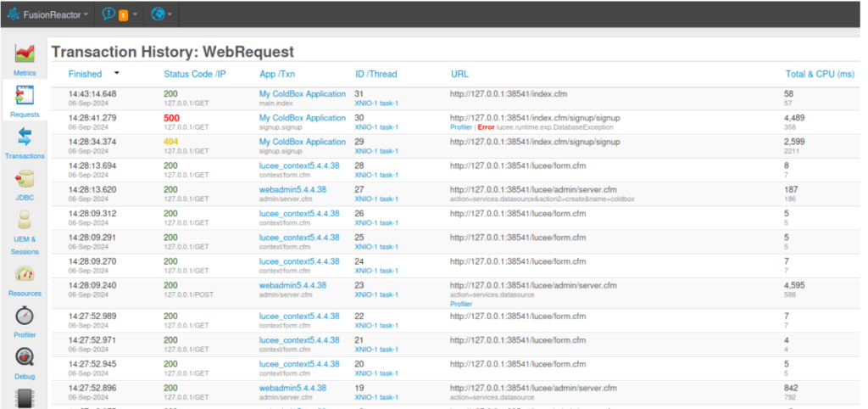Click Profiler link under signup/signup error row
Screen dimensions: 868x409
[460, 127]
